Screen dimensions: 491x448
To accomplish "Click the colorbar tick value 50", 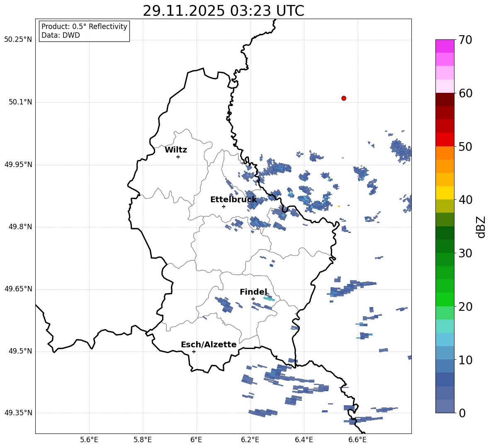I will pyautogui.click(x=465, y=147).
